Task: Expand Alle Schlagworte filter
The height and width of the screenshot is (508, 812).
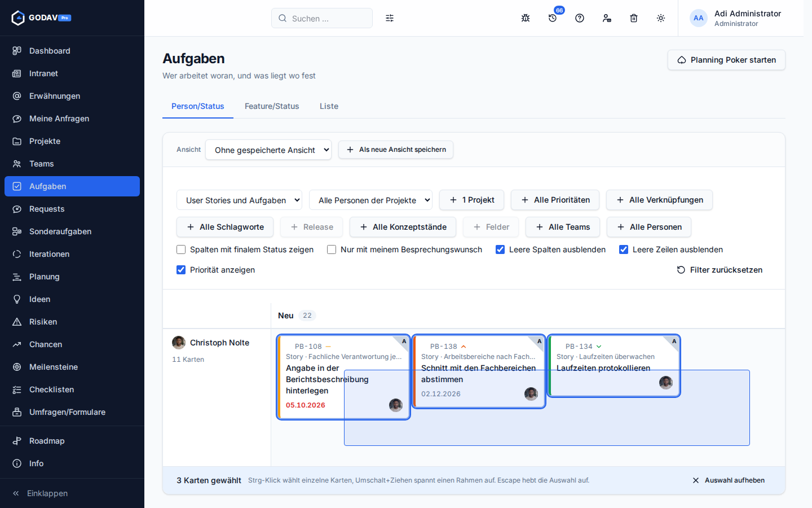Action: pos(225,227)
